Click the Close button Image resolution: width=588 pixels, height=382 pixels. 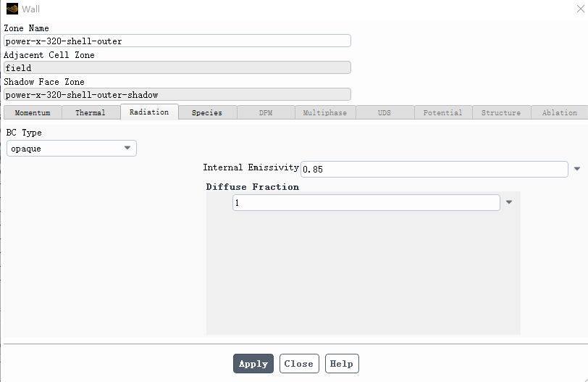pos(298,364)
